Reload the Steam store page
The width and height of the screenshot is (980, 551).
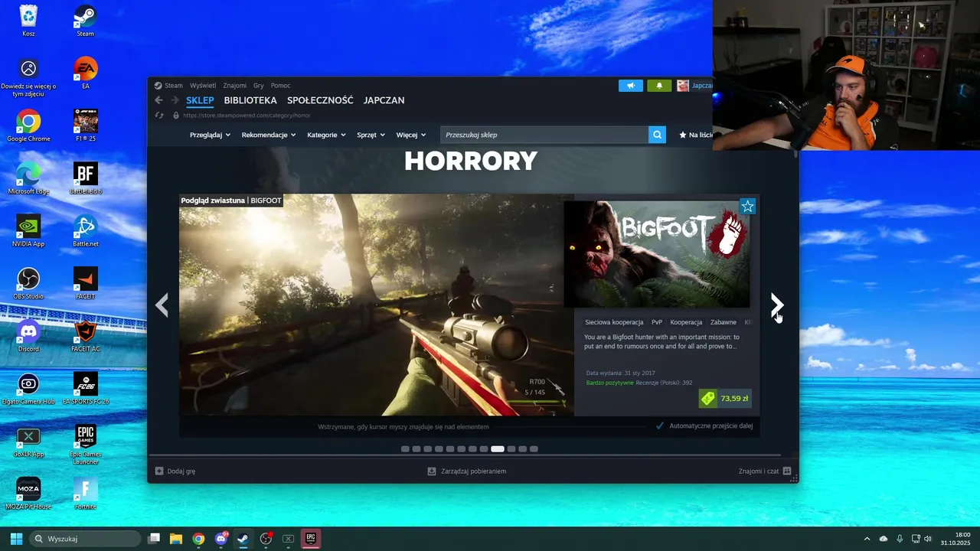pos(159,116)
